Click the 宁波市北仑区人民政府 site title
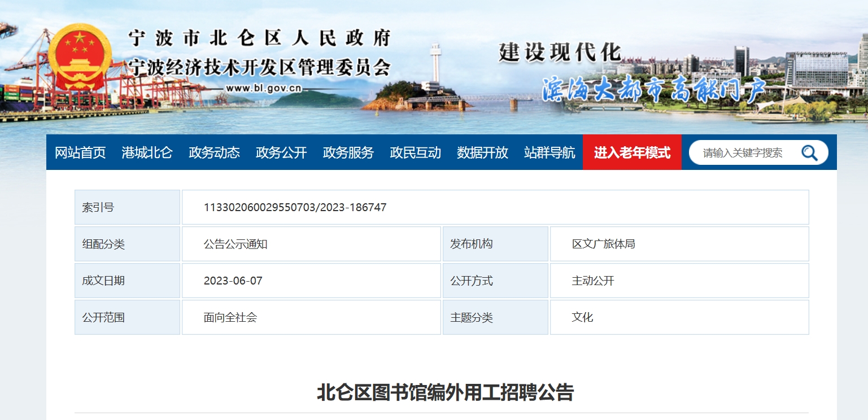The width and height of the screenshot is (868, 420). click(x=260, y=39)
